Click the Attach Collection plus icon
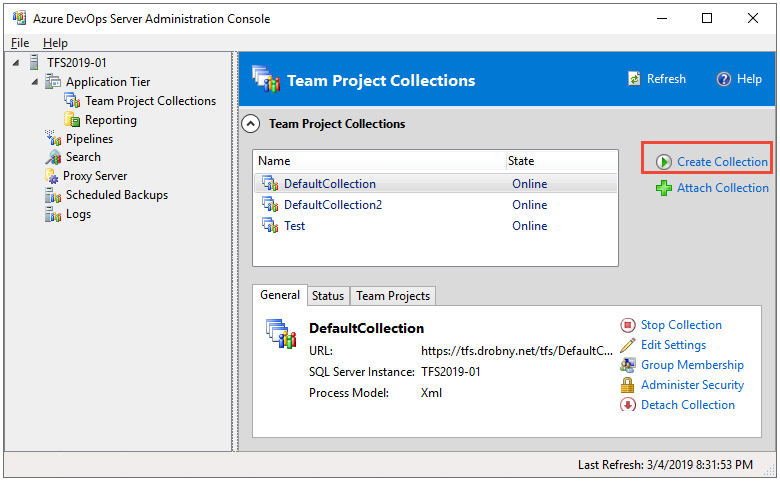The width and height of the screenshot is (780, 481). (x=664, y=188)
